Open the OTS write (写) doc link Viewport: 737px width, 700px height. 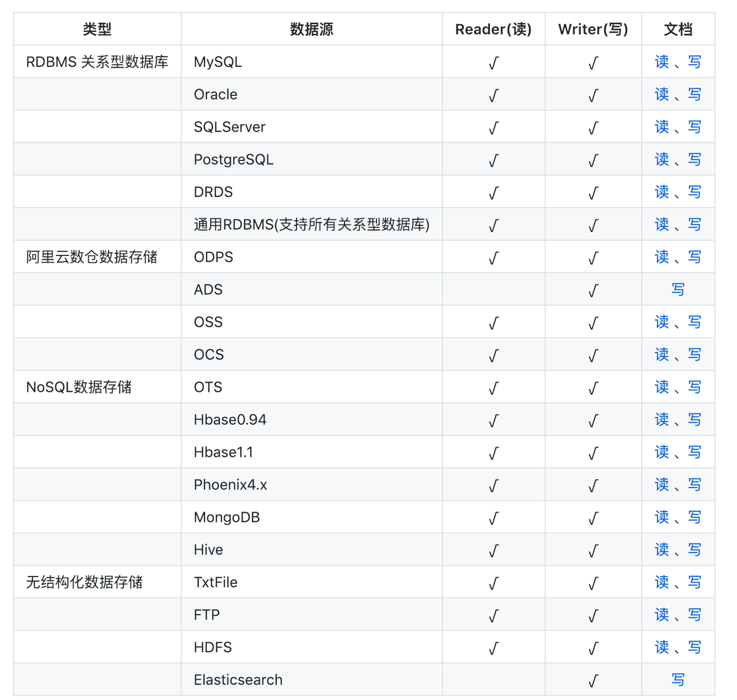[x=694, y=387]
